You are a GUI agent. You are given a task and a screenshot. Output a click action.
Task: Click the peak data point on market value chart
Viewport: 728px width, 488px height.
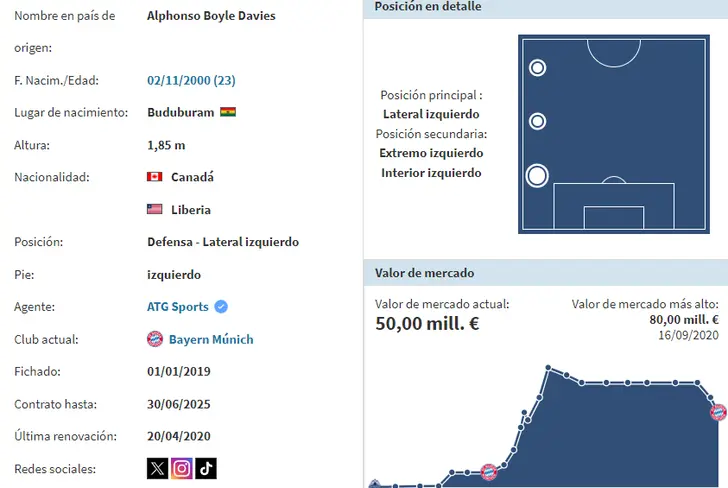548,367
